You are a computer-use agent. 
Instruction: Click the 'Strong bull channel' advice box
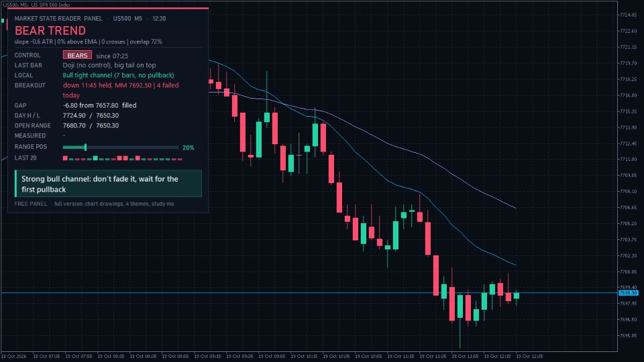pyautogui.click(x=109, y=184)
